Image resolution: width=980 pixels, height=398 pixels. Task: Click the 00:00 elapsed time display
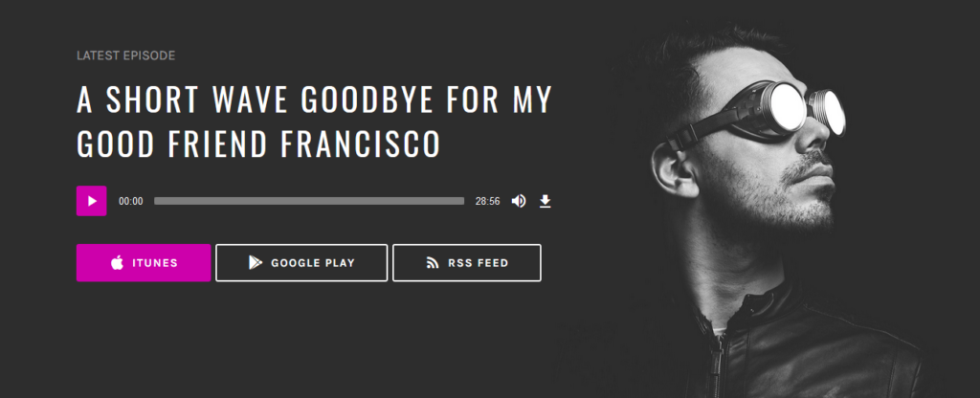130,201
